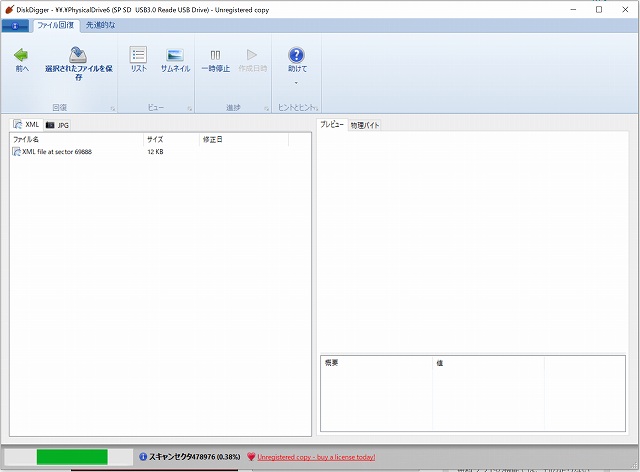Select XML file at sector 69888
The height and width of the screenshot is (472, 640).
point(57,151)
